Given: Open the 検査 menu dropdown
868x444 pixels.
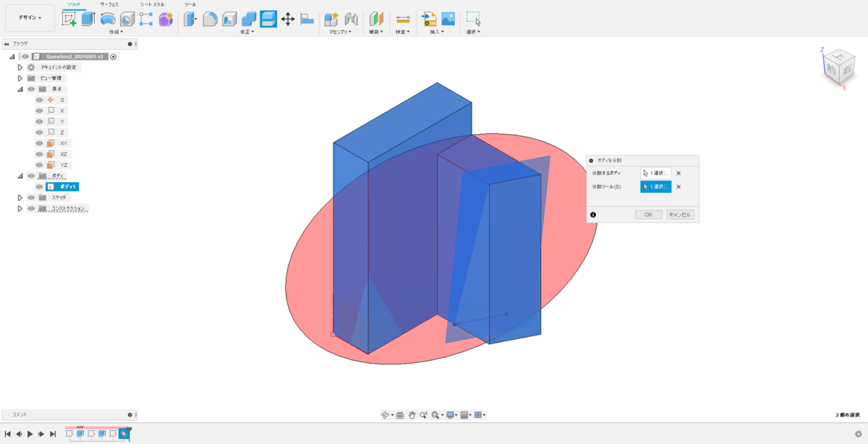Looking at the screenshot, I should coord(403,32).
